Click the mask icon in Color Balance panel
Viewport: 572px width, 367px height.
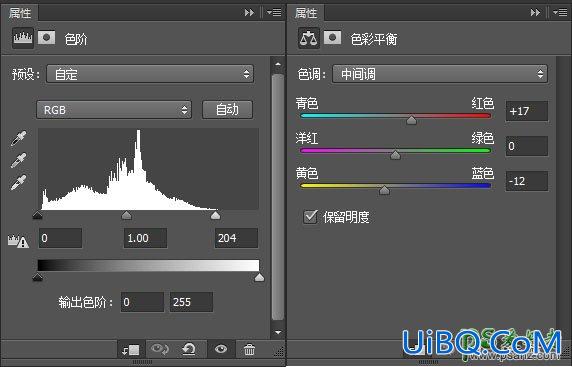[x=333, y=38]
